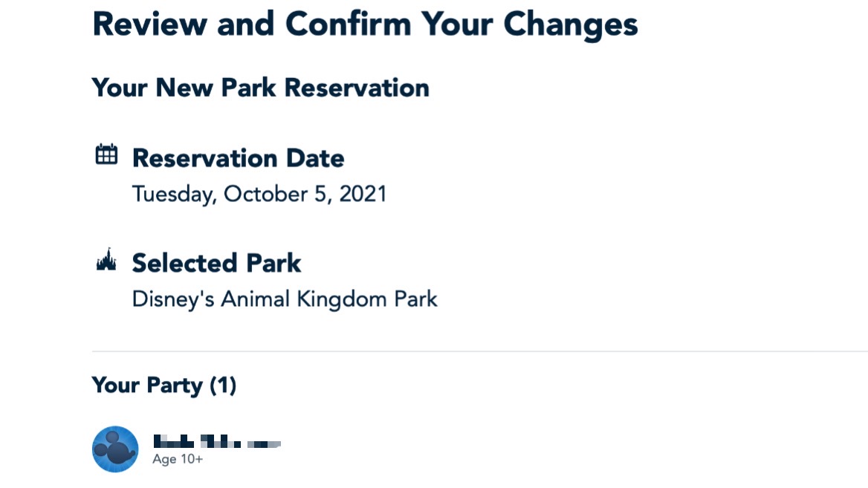868x488 pixels.
Task: Click the 'Age 10+' guest label
Action: [178, 460]
